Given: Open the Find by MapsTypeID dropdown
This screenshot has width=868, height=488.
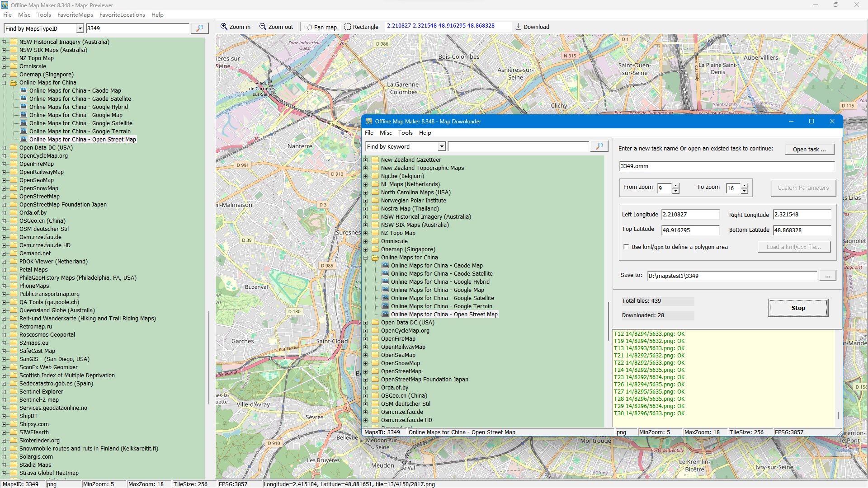Looking at the screenshot, I should point(80,28).
